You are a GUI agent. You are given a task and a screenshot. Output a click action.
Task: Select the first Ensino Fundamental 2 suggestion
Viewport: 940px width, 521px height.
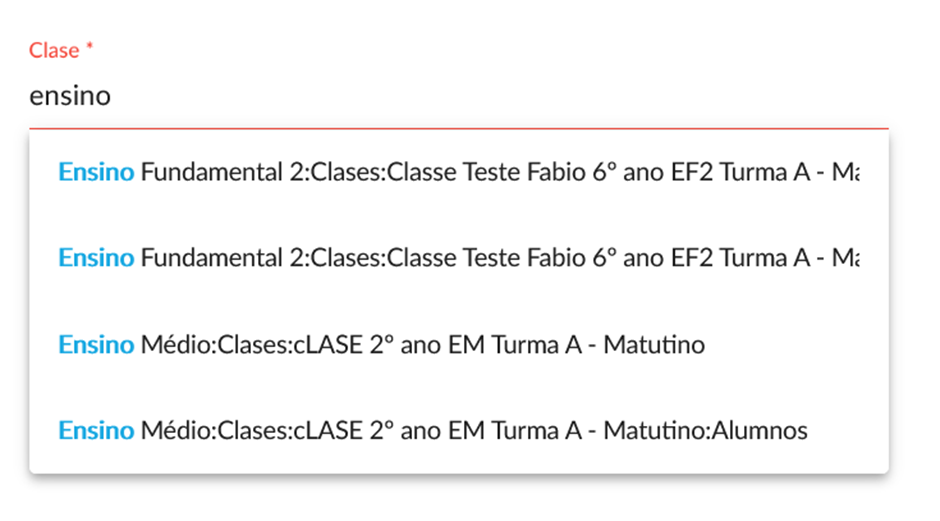coord(458,172)
